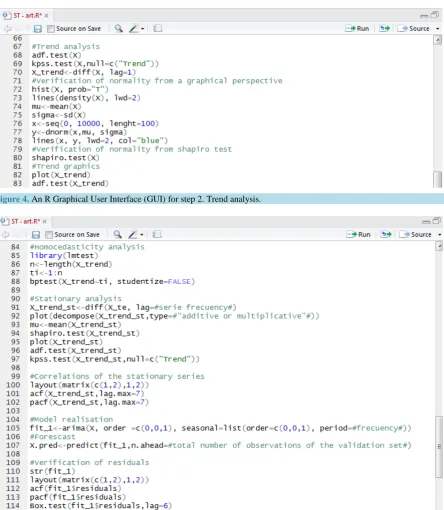Expand Source options arrow in upper toolbar

[x=438, y=29]
